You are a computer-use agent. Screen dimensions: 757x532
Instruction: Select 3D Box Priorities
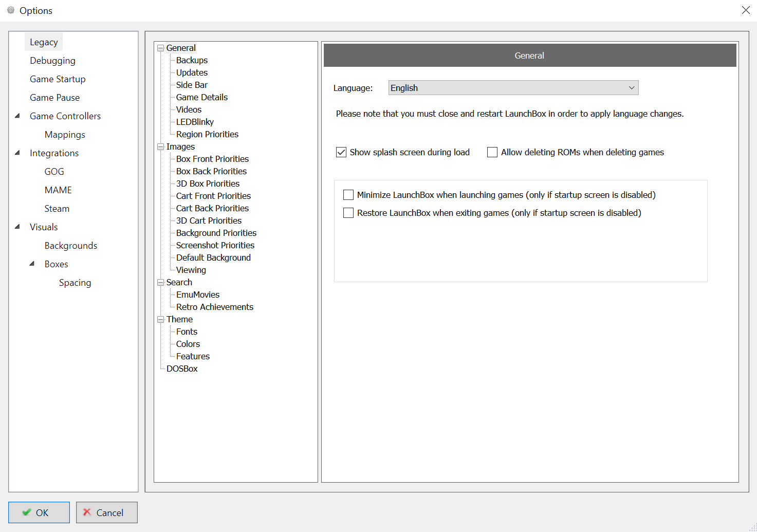pos(208,184)
